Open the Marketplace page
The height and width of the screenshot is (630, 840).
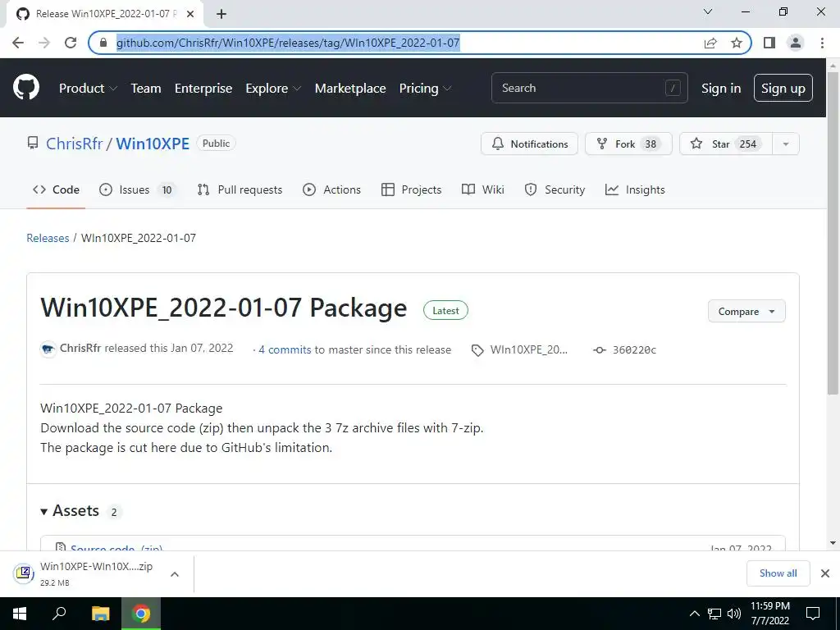click(x=349, y=88)
